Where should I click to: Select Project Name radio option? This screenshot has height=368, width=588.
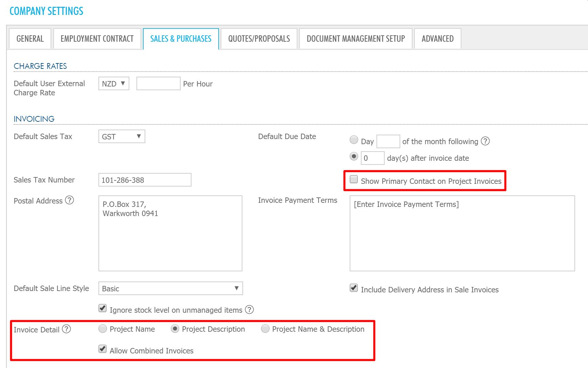pyautogui.click(x=103, y=329)
